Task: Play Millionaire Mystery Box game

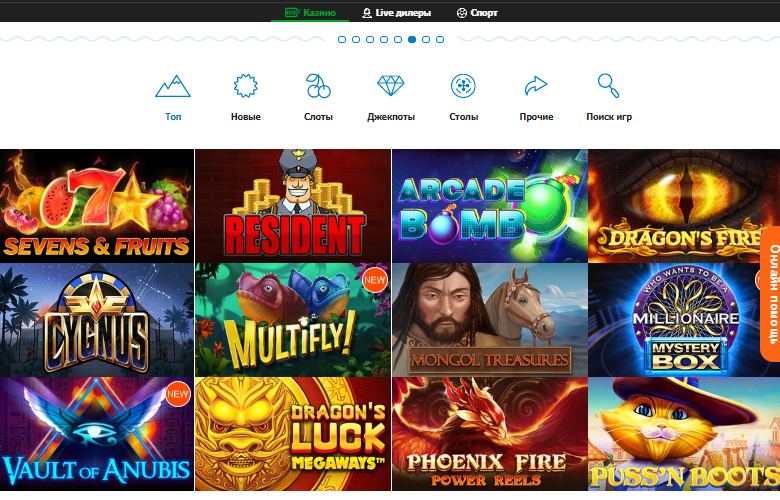Action: [684, 320]
